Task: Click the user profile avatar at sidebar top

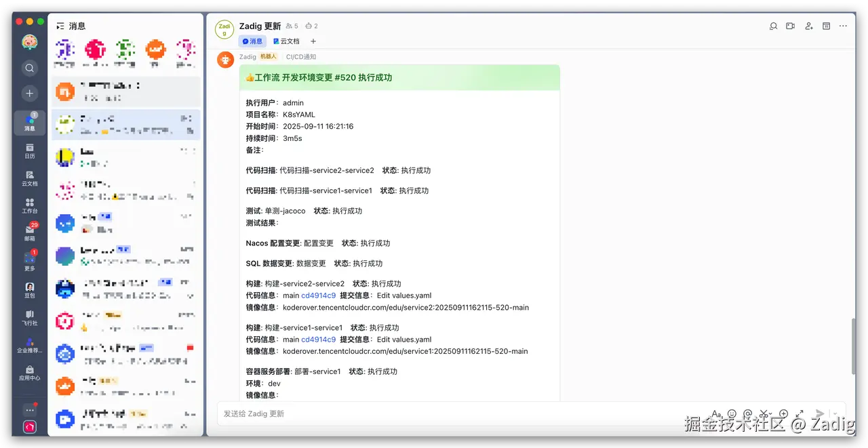Action: pyautogui.click(x=29, y=42)
